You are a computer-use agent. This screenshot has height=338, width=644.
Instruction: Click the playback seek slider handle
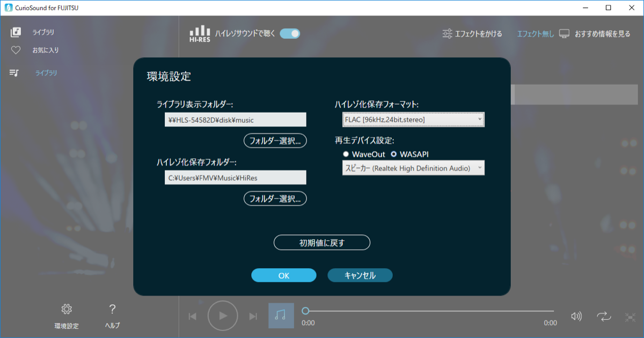click(305, 311)
